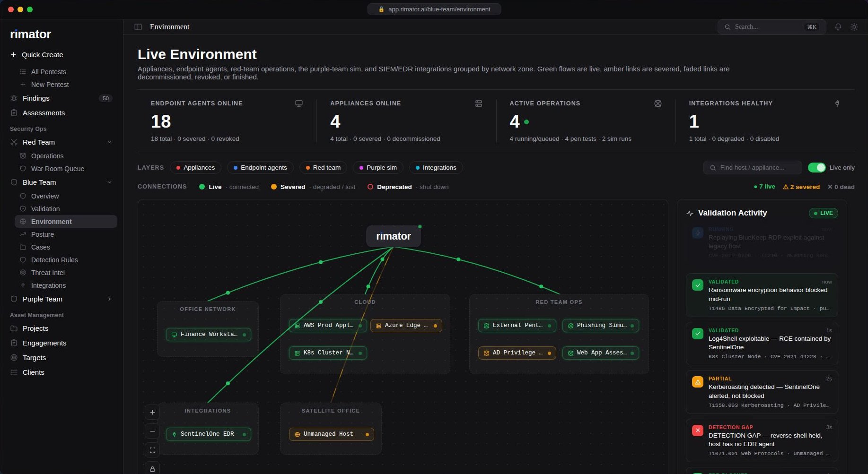Fit the map to view
This screenshot has width=868, height=474.
(x=152, y=450)
